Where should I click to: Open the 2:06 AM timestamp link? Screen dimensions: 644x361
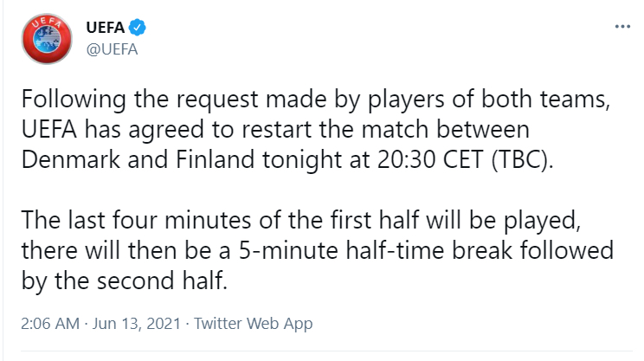tap(50, 324)
